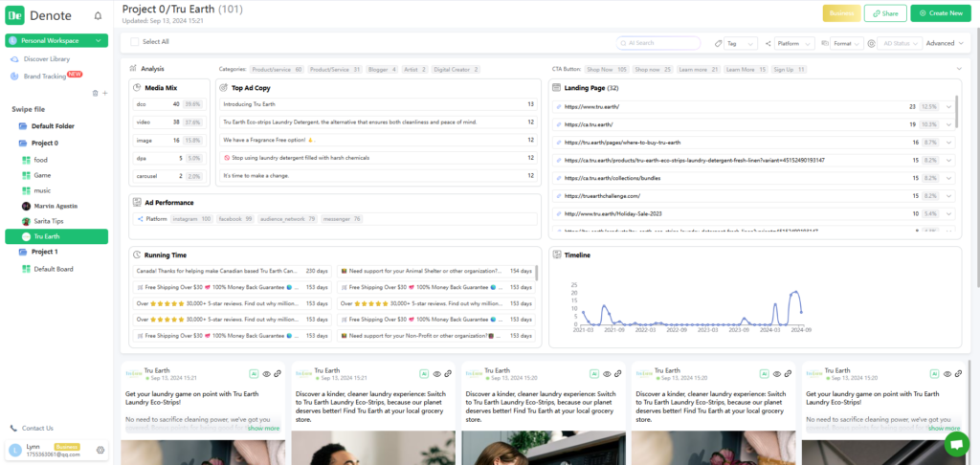This screenshot has height=465, width=980.
Task: Open account settings gear next to Lynn
Action: (x=100, y=450)
